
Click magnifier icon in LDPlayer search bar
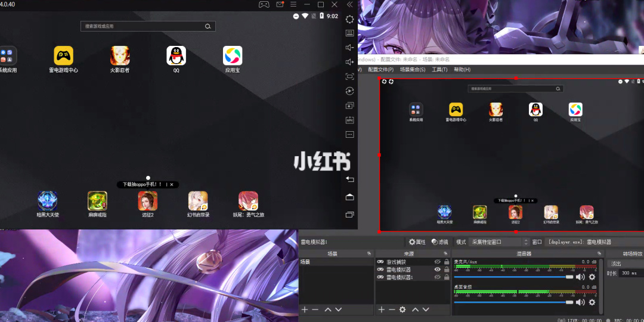(208, 26)
